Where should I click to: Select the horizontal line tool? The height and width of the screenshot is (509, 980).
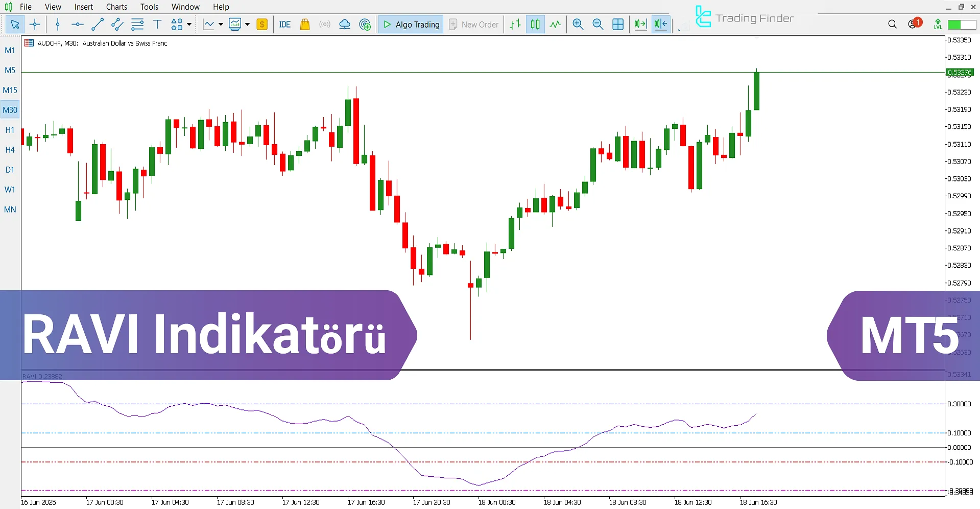click(x=77, y=25)
